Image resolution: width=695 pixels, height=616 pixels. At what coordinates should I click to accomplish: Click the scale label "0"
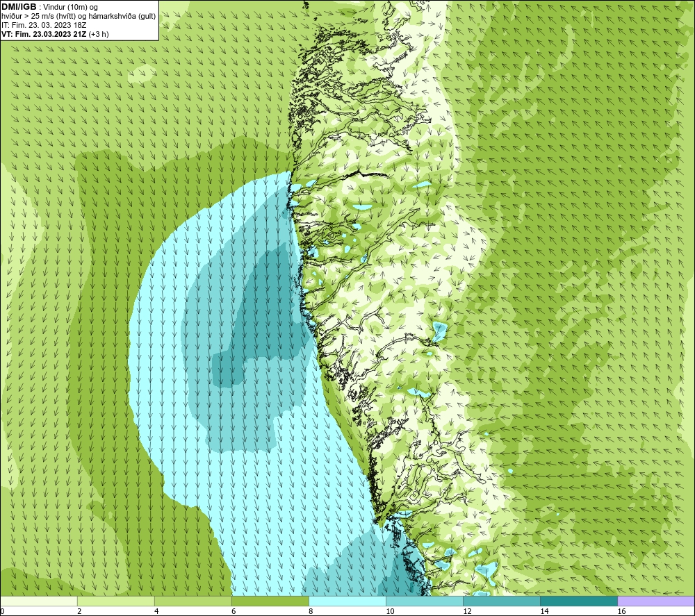click(3, 611)
